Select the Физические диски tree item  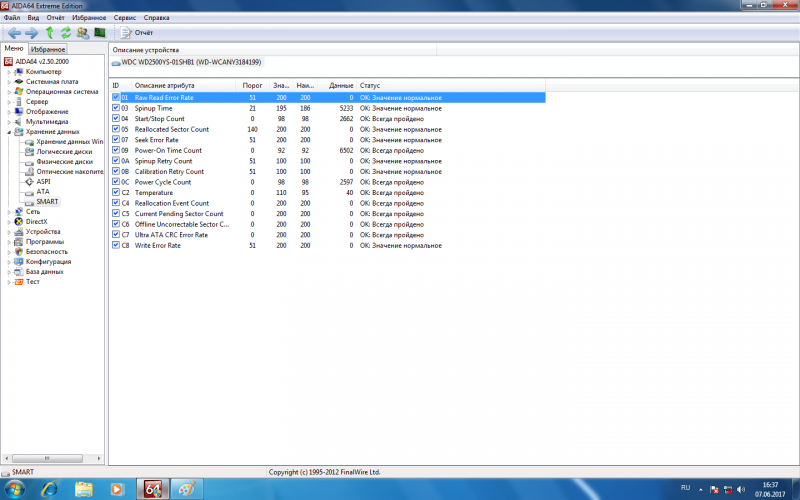(64, 162)
